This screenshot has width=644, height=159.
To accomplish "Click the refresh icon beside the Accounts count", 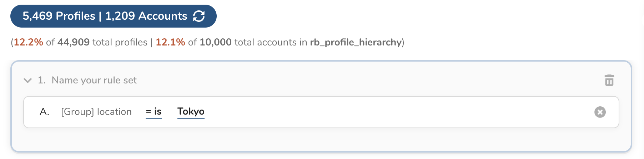I will (199, 16).
